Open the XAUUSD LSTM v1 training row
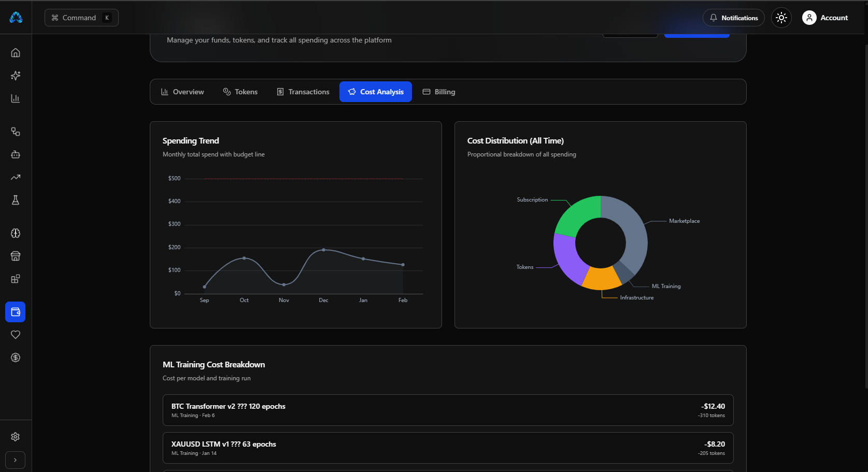The image size is (868, 472). [x=448, y=448]
